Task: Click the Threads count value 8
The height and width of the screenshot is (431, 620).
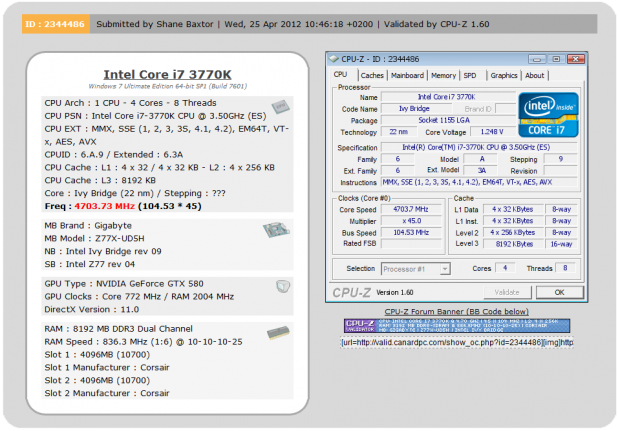Action: 565,268
